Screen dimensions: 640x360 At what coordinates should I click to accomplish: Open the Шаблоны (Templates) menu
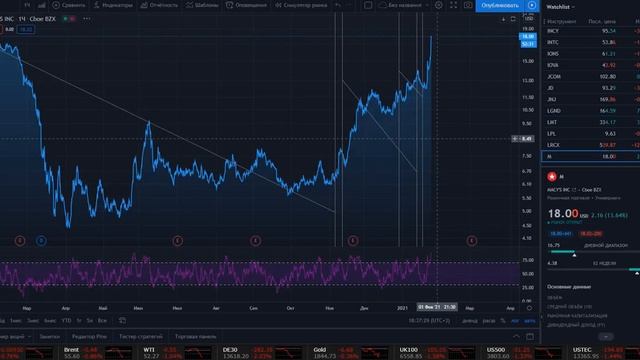[202, 5]
